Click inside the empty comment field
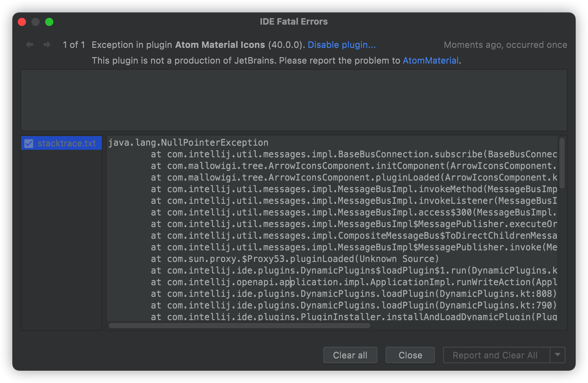This screenshot has height=383, width=588. pyautogui.click(x=294, y=100)
